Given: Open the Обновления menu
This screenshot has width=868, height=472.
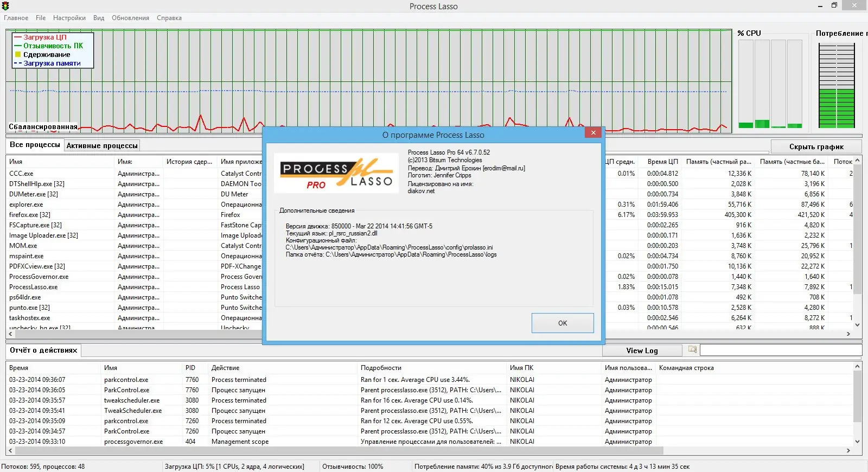Looking at the screenshot, I should click(x=130, y=18).
